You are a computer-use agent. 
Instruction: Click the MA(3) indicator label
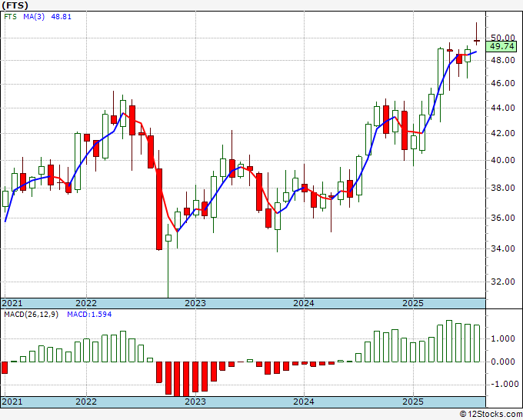coord(34,17)
